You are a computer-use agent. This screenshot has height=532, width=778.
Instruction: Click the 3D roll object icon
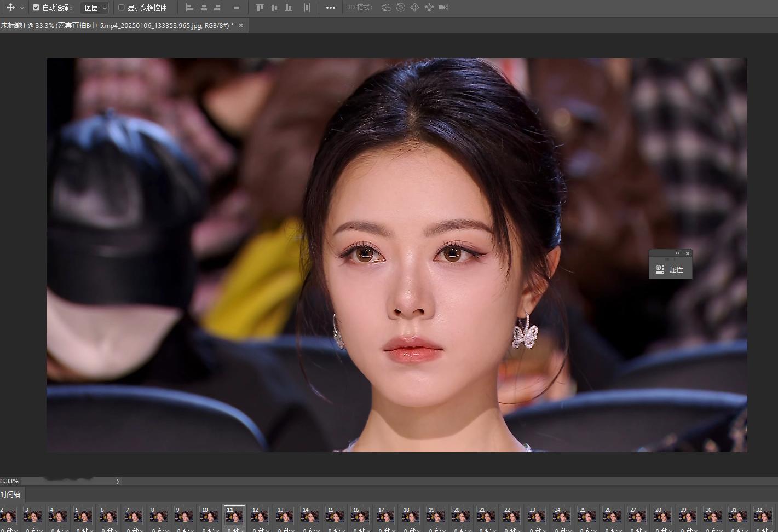[x=401, y=8]
